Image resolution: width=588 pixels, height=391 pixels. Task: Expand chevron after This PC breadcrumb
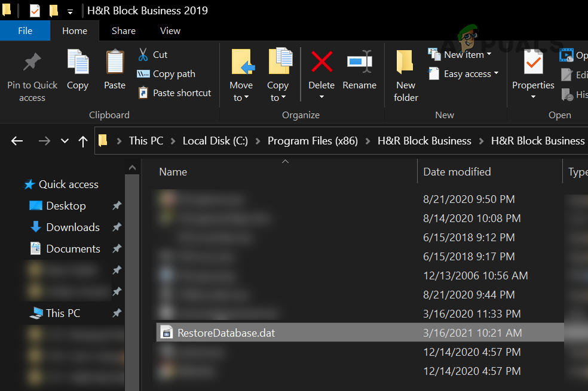pos(173,141)
